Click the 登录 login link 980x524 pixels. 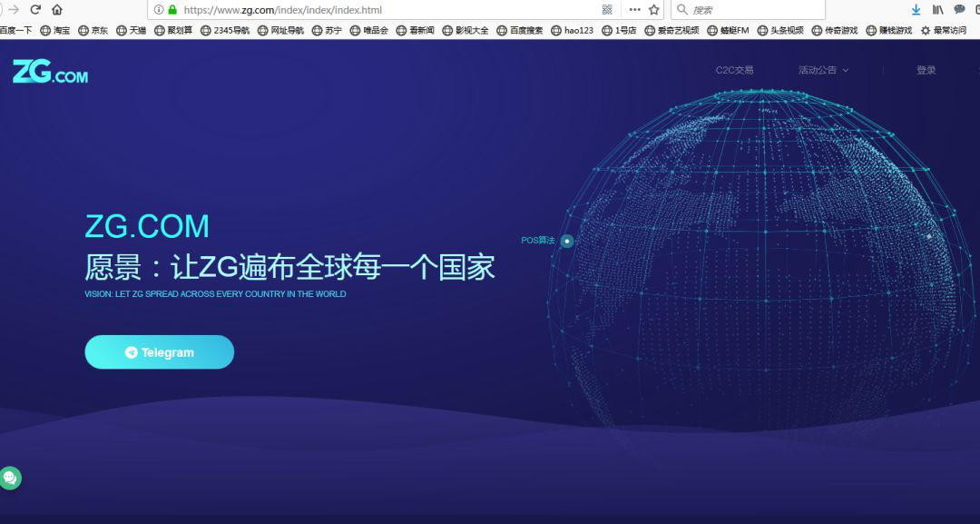(x=926, y=70)
